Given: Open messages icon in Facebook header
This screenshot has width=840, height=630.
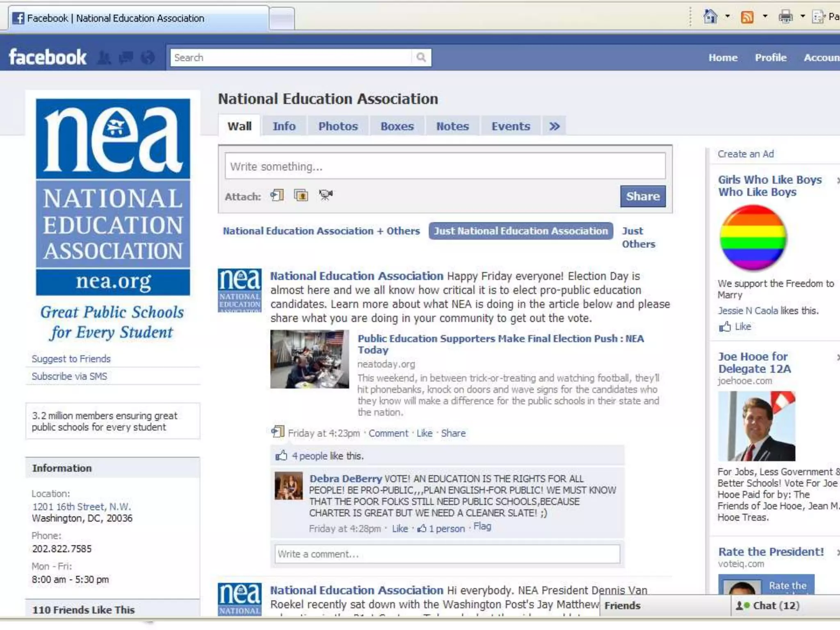Looking at the screenshot, I should tap(126, 57).
